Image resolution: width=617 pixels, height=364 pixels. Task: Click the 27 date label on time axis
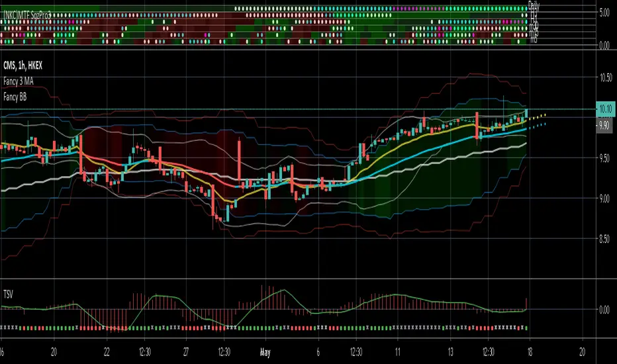[x=187, y=351]
